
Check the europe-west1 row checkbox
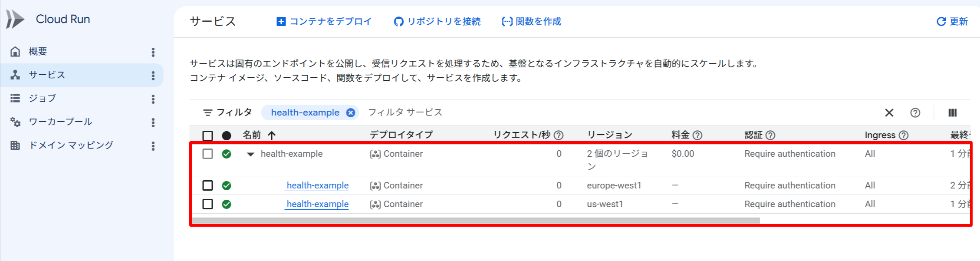pos(208,185)
